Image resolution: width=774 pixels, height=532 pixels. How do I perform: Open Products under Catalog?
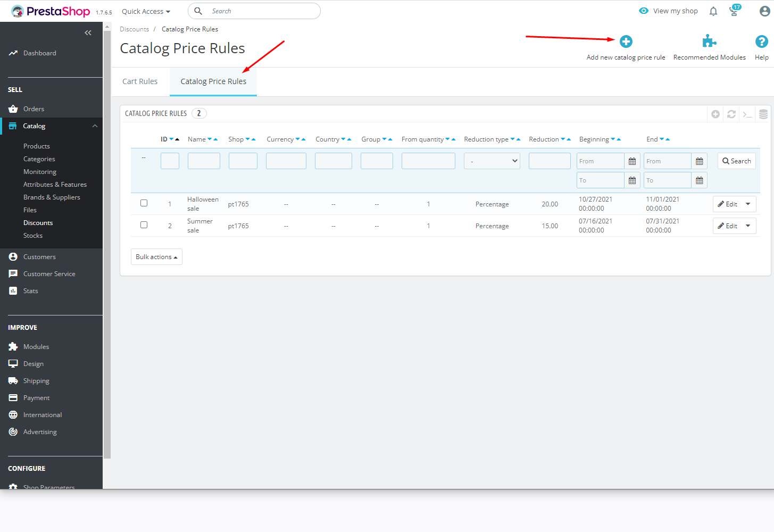37,146
